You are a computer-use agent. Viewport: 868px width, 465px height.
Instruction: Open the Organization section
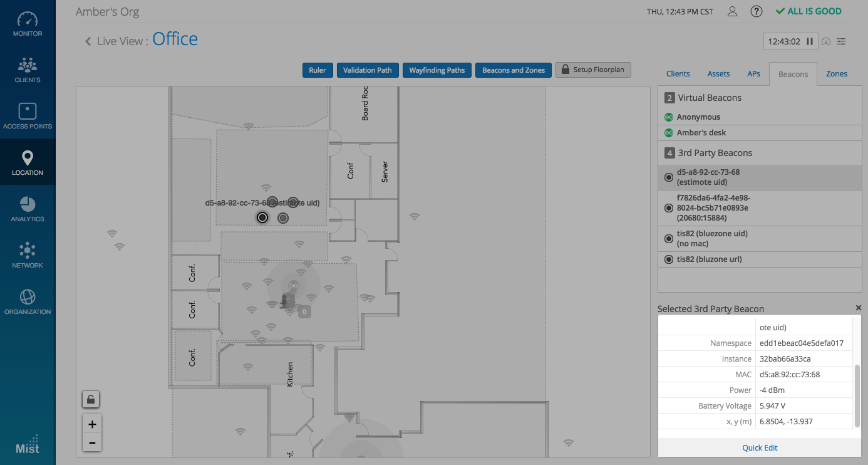[x=28, y=302]
